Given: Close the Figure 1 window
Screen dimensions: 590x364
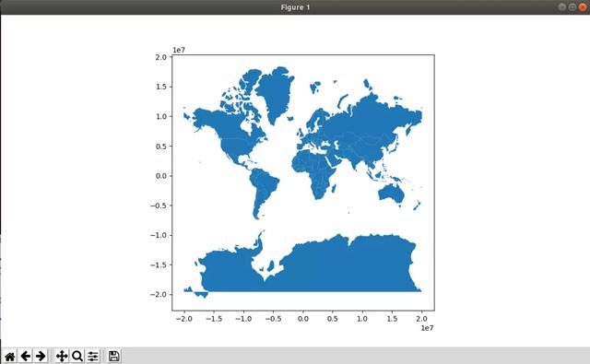Looking at the screenshot, I should (583, 6).
